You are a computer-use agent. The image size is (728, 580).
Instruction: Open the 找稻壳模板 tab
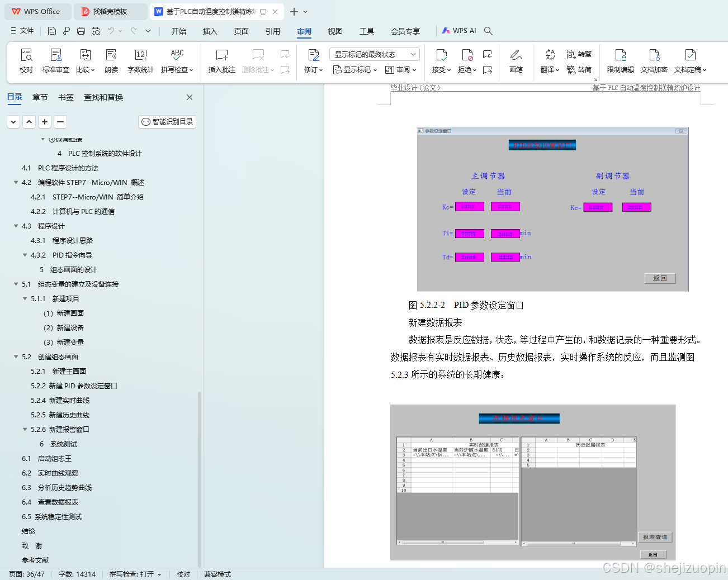(111, 11)
